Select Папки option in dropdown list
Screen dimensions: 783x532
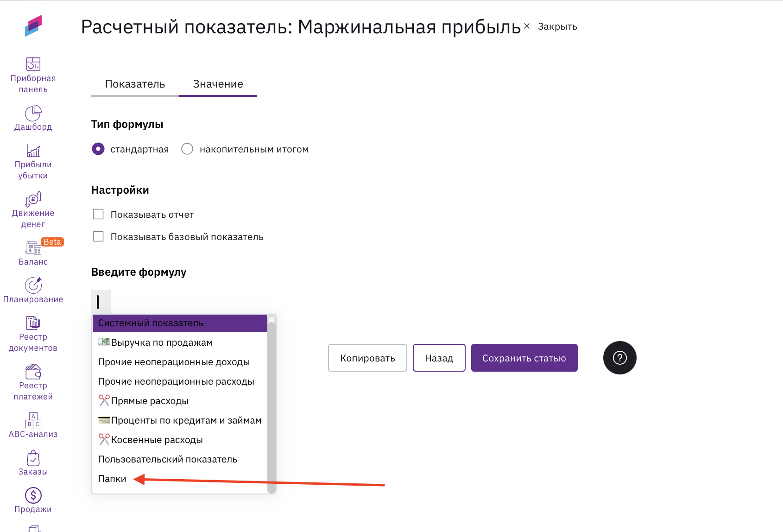coord(112,479)
